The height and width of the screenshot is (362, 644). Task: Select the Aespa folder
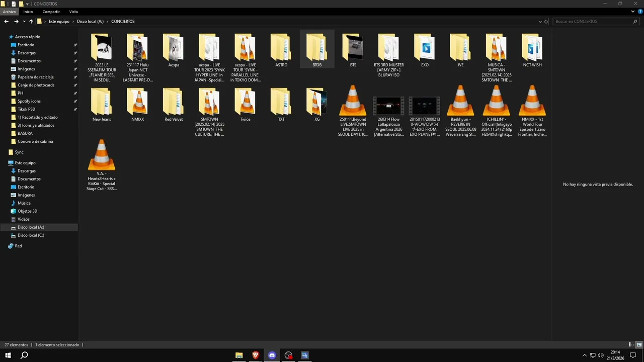point(174,49)
